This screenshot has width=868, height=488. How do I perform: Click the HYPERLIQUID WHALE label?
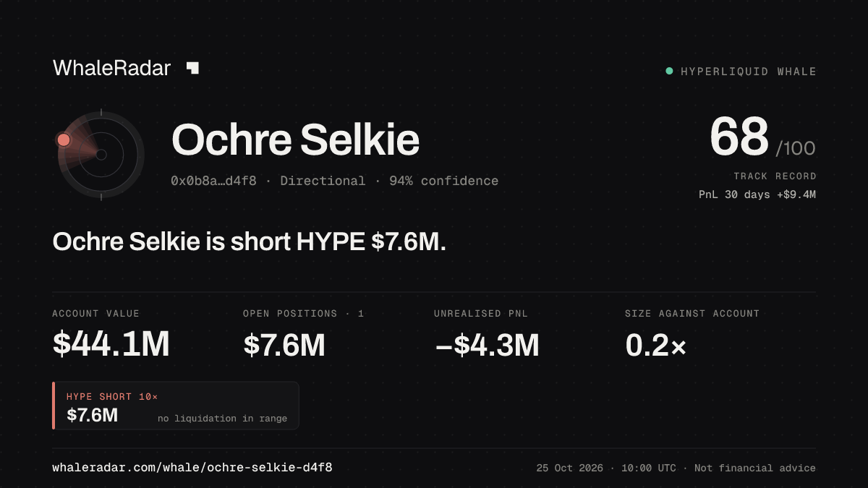pyautogui.click(x=749, y=72)
